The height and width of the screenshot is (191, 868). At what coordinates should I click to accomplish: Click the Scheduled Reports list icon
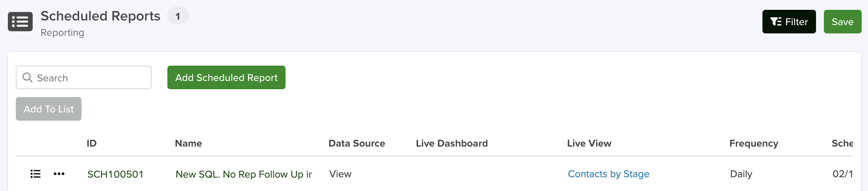click(20, 22)
